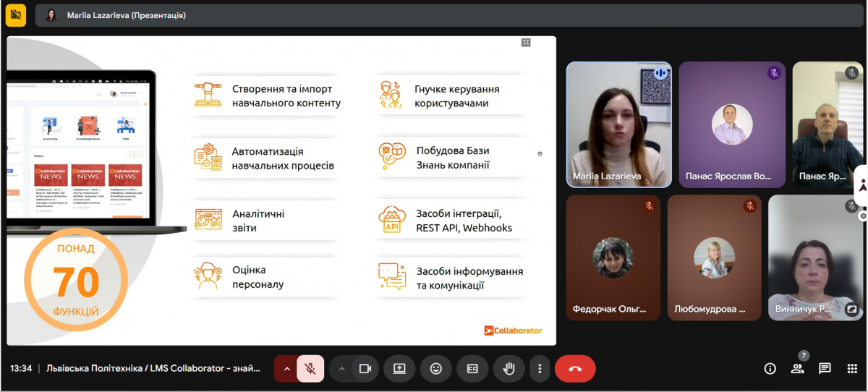Click presenter avatar next to Mariia Lazarieva

(51, 15)
